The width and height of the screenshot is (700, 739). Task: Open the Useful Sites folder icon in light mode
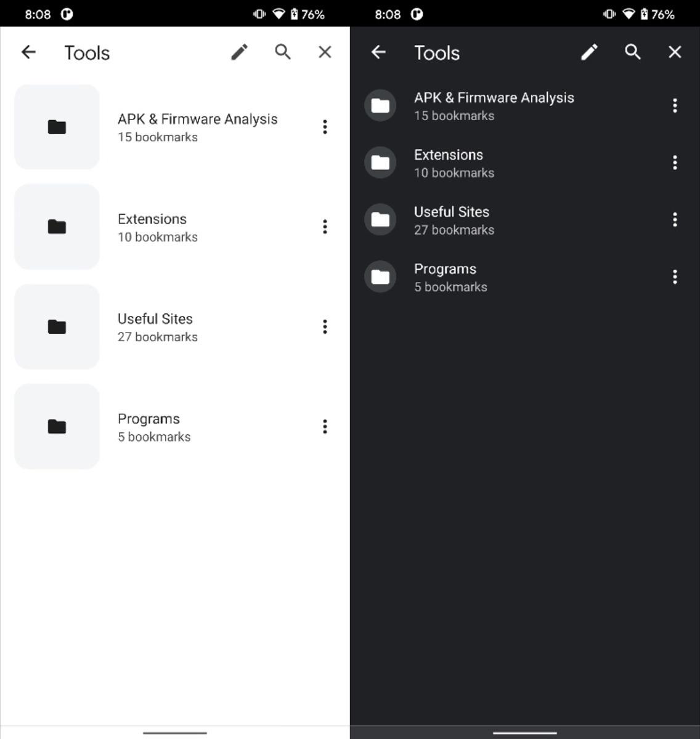[56, 326]
